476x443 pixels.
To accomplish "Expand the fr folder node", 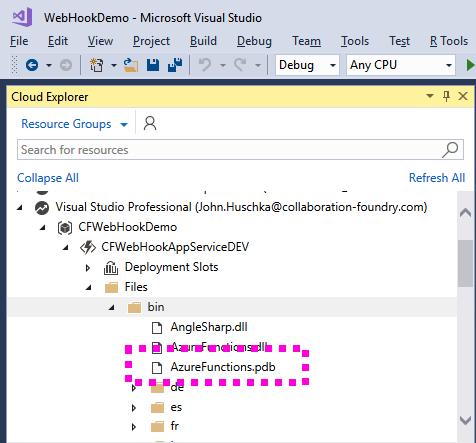I will click(134, 427).
